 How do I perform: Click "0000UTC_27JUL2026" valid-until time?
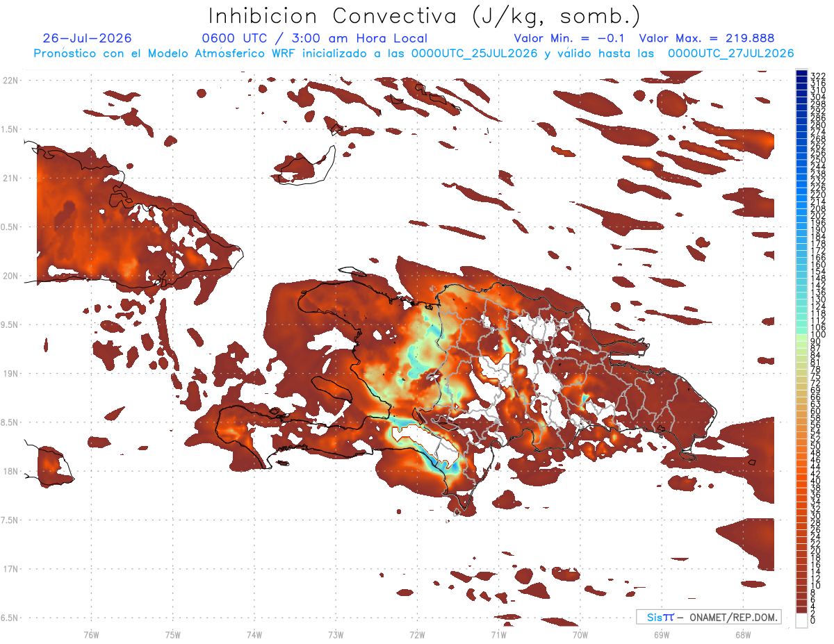coord(730,53)
